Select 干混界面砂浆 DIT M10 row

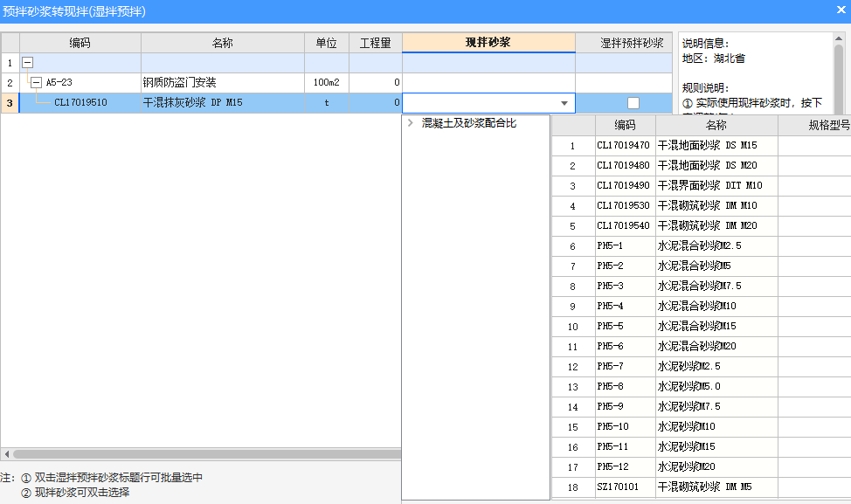tap(702, 185)
